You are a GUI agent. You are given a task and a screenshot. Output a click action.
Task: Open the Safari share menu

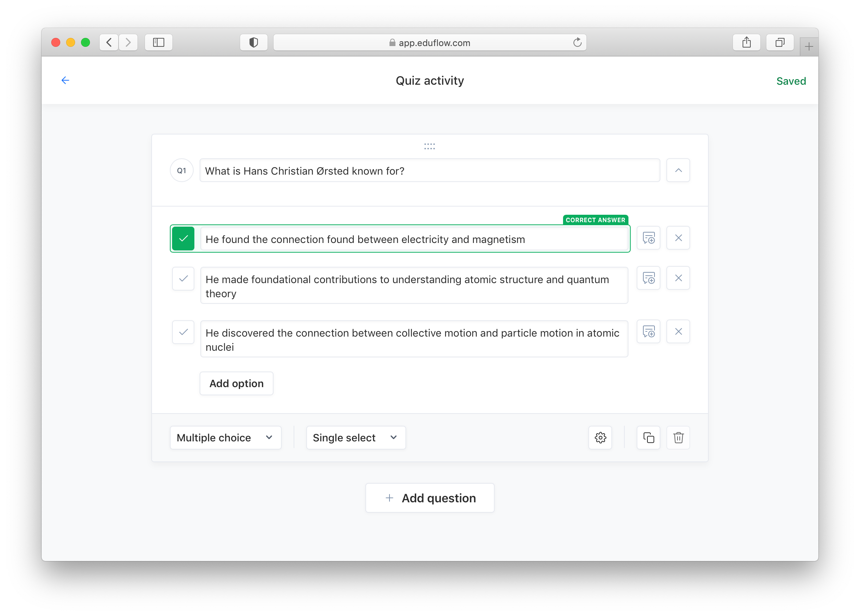point(746,42)
